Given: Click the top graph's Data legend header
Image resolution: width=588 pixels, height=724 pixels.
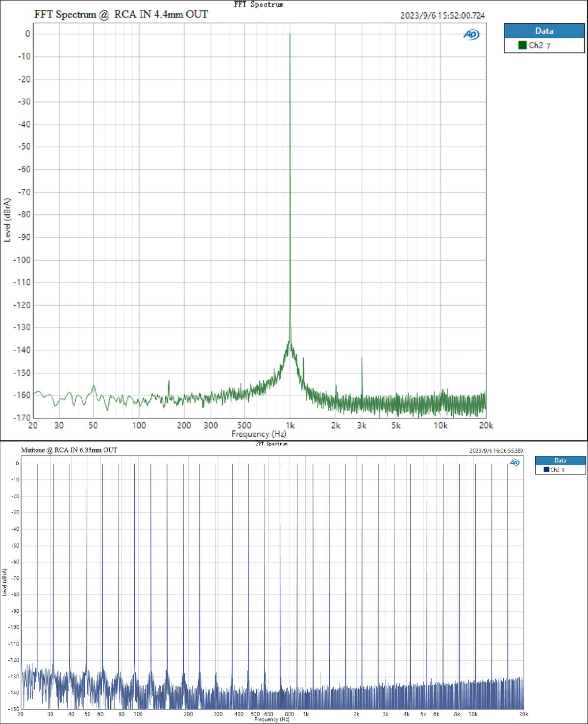Looking at the screenshot, I should click(544, 31).
